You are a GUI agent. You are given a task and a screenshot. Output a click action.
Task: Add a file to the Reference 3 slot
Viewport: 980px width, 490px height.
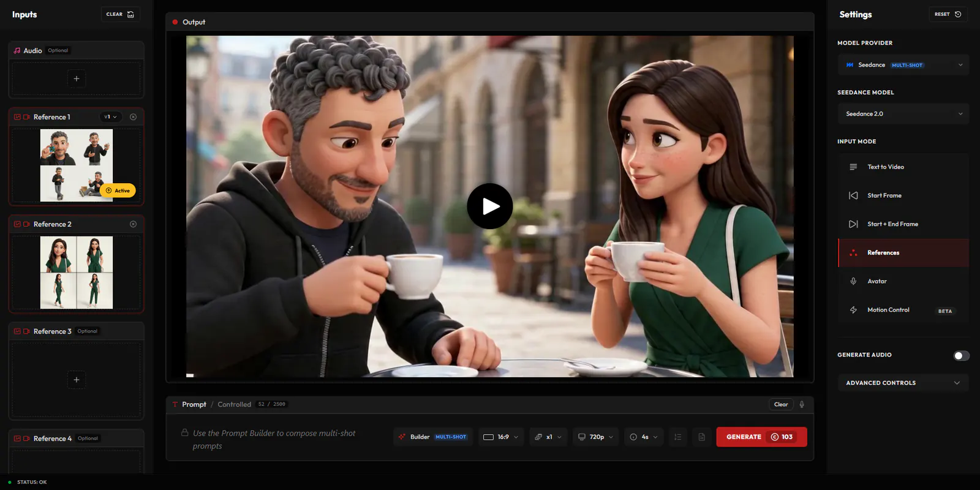pos(77,380)
